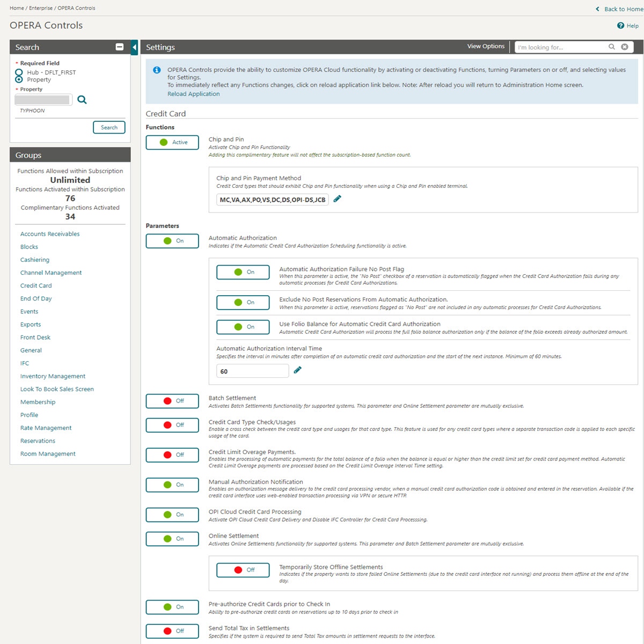Open the View Options menu
The image size is (644, 644).
(x=485, y=46)
